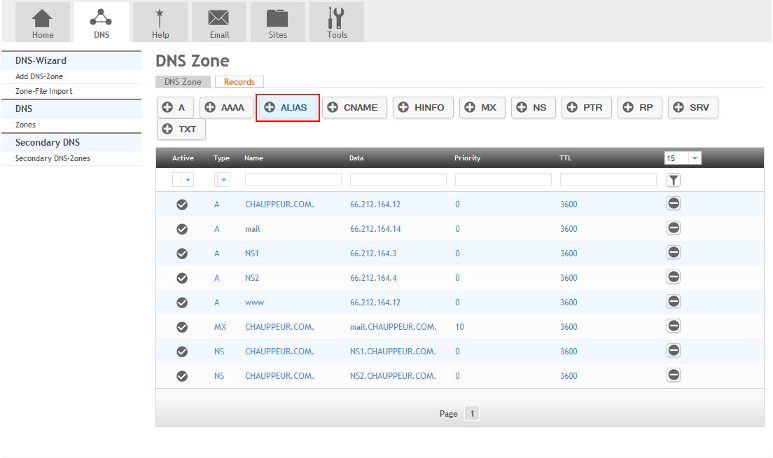773x458 pixels.
Task: Deactivate the NS2.CHAUPPEUR.COM. NS record
Action: [x=182, y=376]
